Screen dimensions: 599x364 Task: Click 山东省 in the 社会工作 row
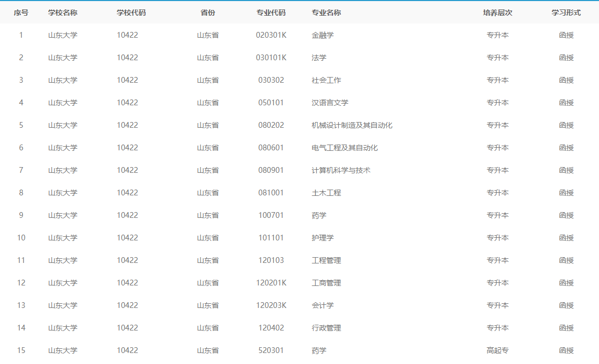tap(208, 80)
